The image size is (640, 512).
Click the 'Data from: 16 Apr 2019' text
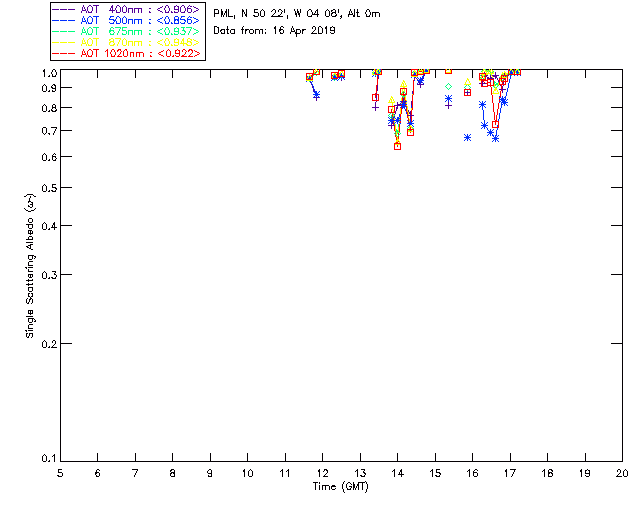(x=275, y=30)
